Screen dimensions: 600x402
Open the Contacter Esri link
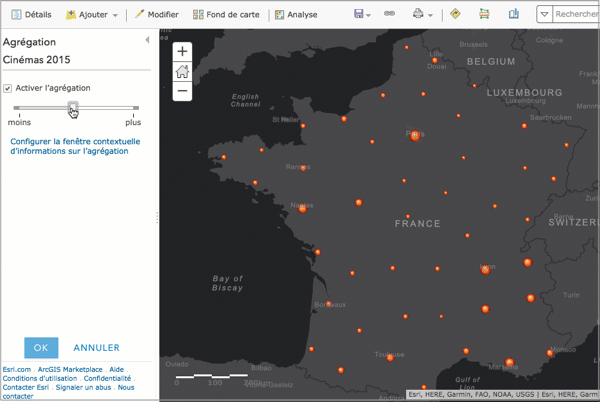(26, 387)
